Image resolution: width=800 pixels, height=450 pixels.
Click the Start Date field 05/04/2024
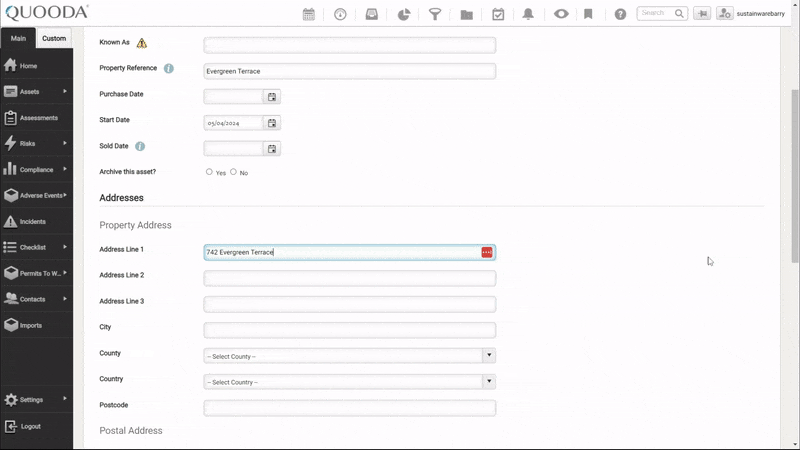pos(233,123)
